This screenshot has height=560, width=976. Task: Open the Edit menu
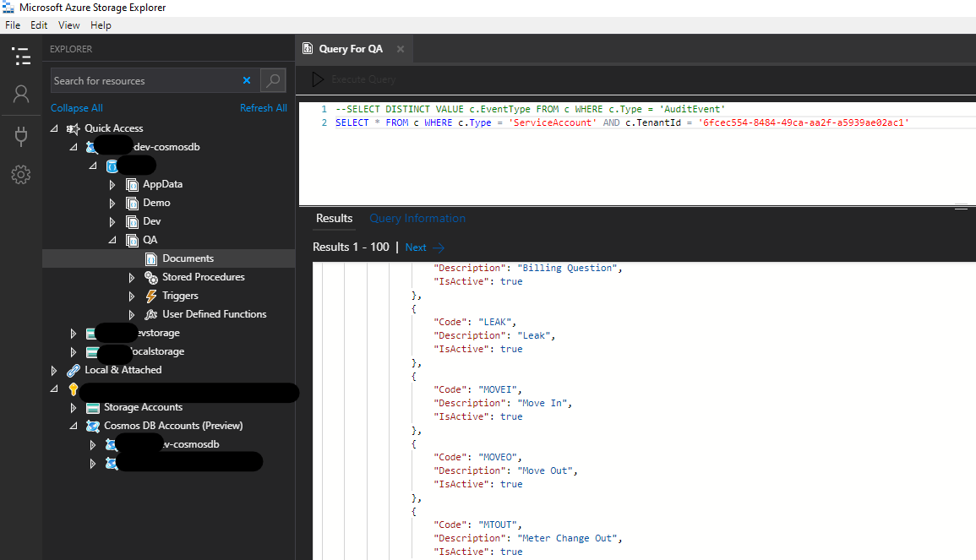coord(39,24)
